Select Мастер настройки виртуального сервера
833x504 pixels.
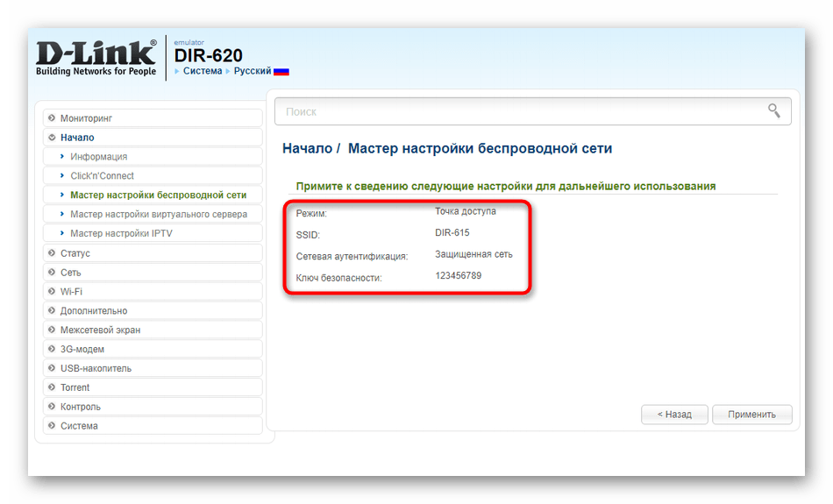[x=159, y=215]
